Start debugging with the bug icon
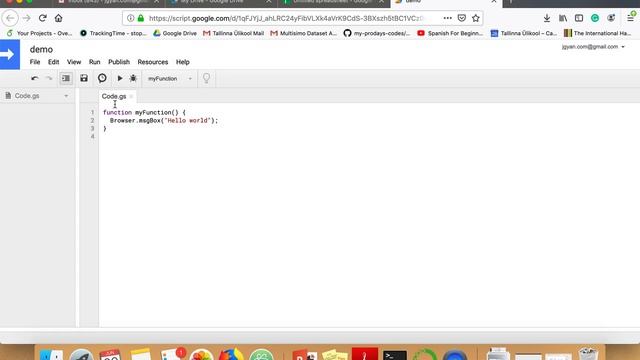Viewport: 640px width, 360px height. coord(133,78)
